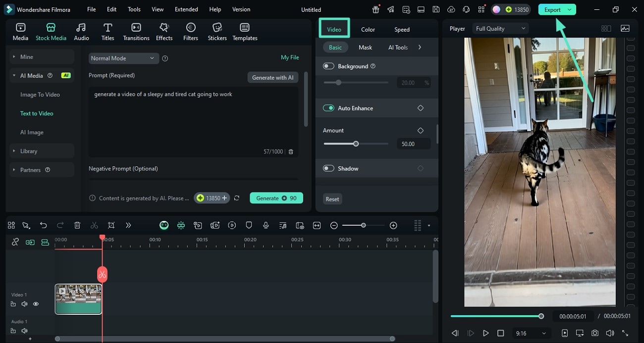Delete the selected clip

(77, 225)
